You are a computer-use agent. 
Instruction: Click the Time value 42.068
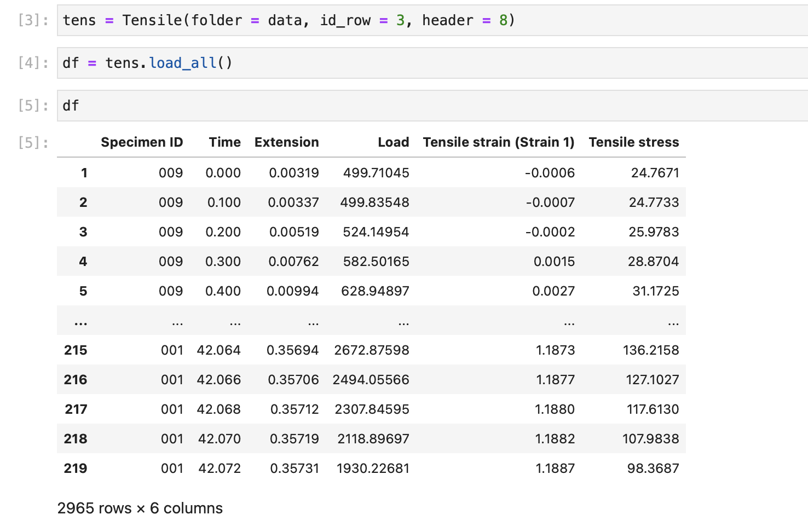click(219, 409)
